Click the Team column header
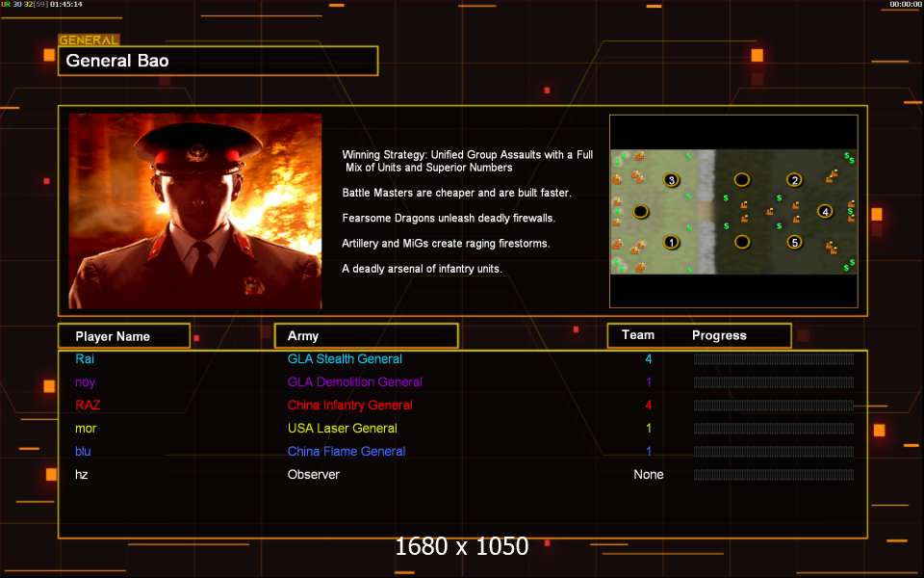The width and height of the screenshot is (924, 578). 637,335
